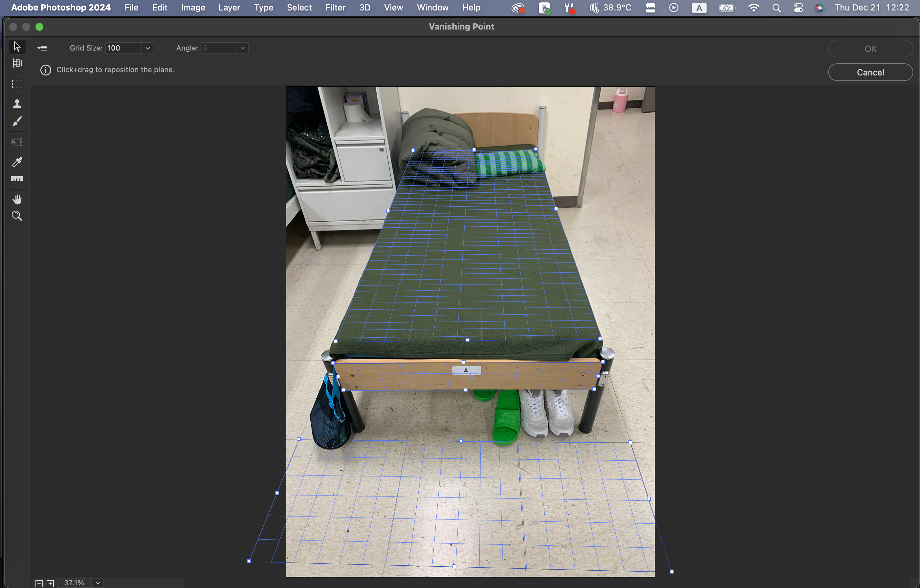Activate the Measure ruler tool

(17, 179)
